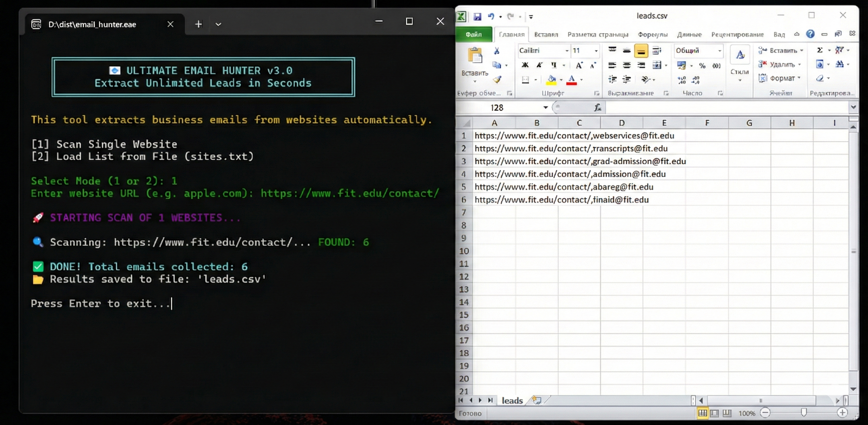Click the Undo arrow in quick access
868x425 pixels.
coord(491,16)
